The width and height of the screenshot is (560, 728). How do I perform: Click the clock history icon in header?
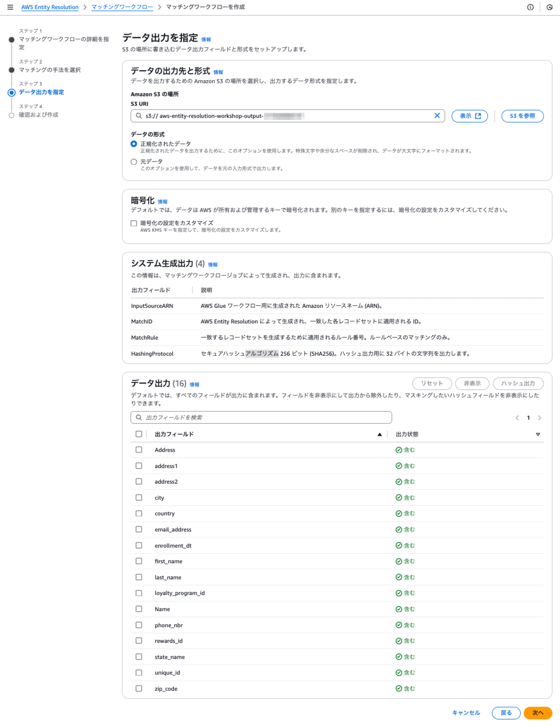[x=549, y=7]
